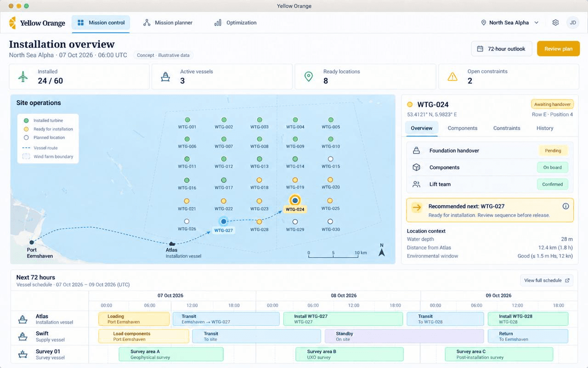
Task: Click the Foundation handover icon
Action: (417, 151)
